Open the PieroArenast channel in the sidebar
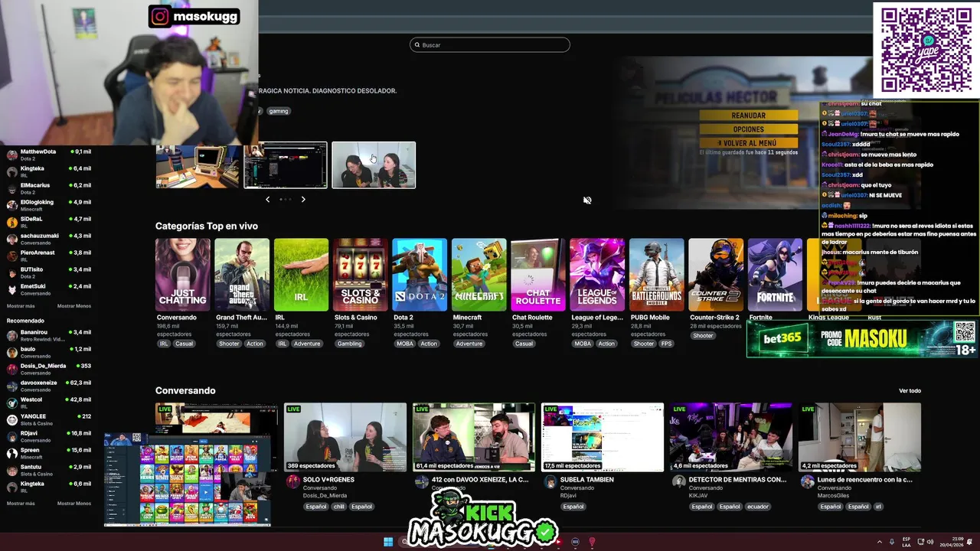This screenshot has height=551, width=980. tap(49, 256)
